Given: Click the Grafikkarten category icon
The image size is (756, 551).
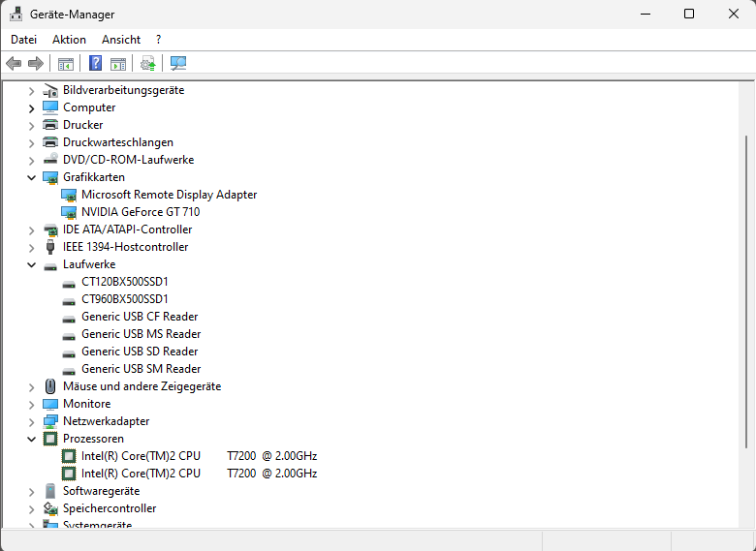Looking at the screenshot, I should (x=50, y=177).
